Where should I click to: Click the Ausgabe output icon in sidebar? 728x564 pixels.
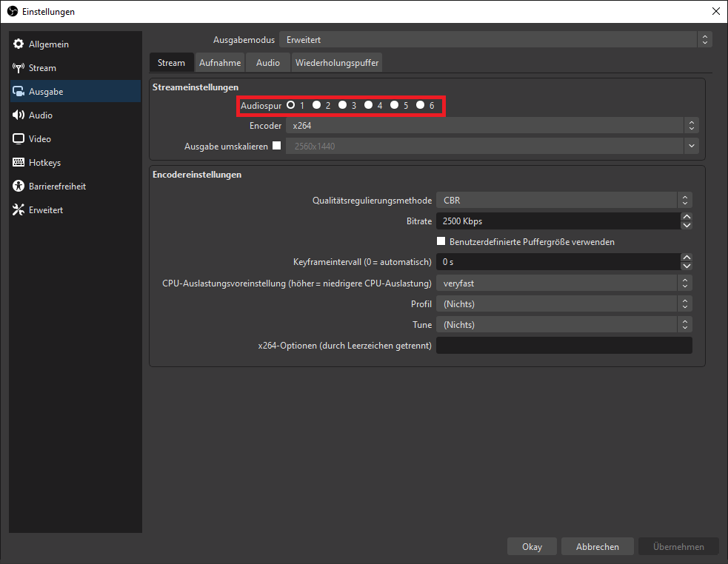[19, 92]
